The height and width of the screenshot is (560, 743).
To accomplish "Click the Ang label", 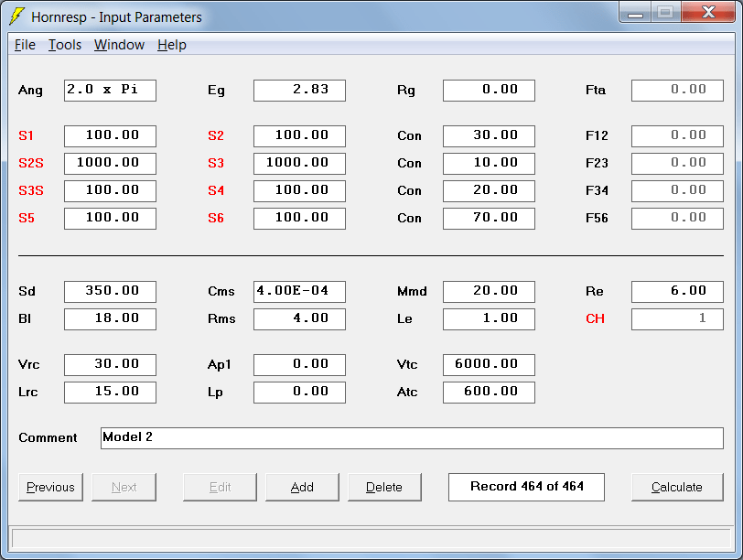I will (30, 91).
